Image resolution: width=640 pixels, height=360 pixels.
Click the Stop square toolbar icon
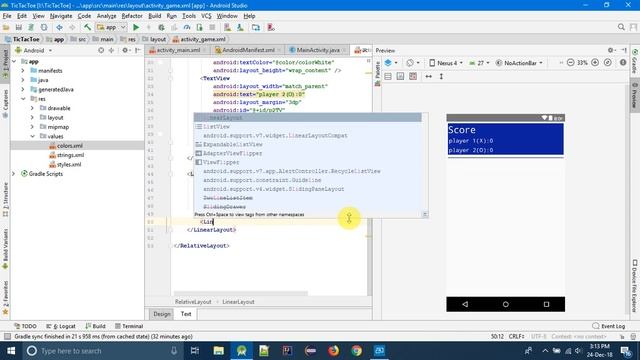coord(212,27)
